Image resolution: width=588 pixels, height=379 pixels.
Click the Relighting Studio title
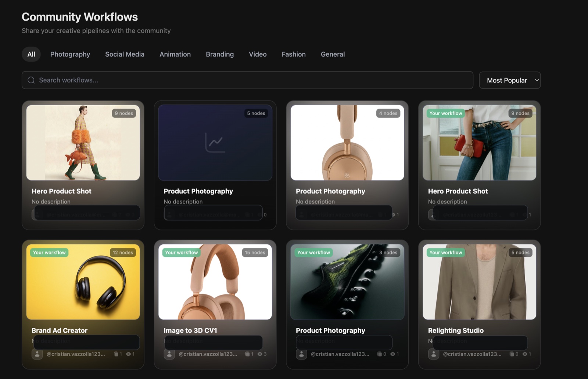tap(456, 330)
